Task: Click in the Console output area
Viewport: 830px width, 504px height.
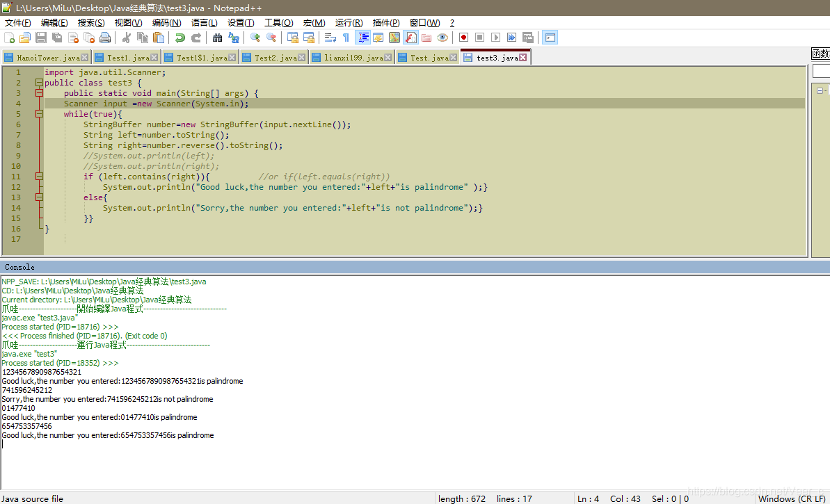Action: point(413,381)
